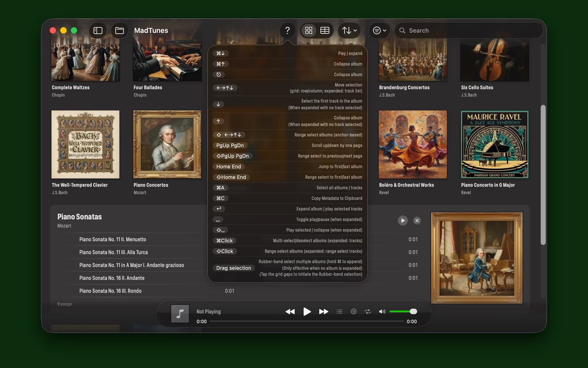Play the Piano Sonatas album
This screenshot has height=368, width=588.
[403, 220]
